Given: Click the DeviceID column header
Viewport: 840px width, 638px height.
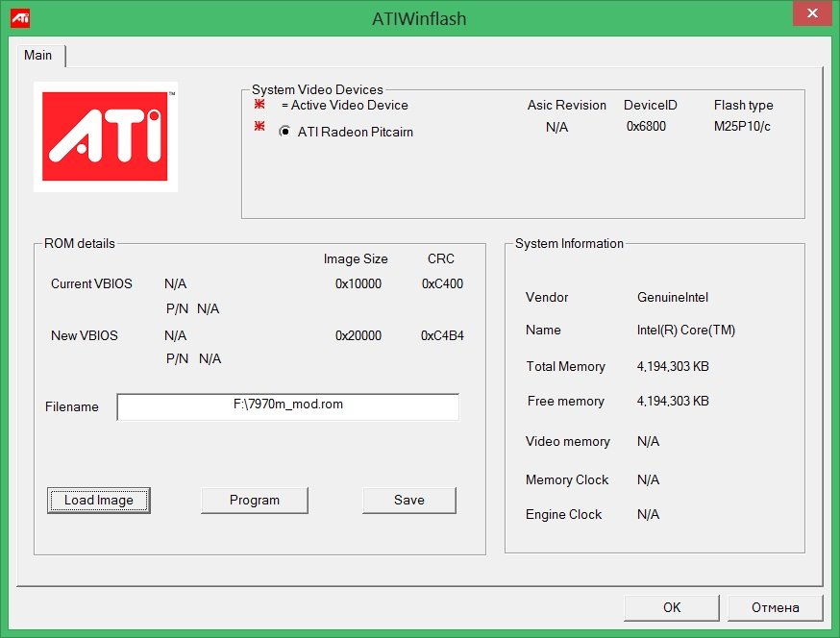Looking at the screenshot, I should [651, 105].
